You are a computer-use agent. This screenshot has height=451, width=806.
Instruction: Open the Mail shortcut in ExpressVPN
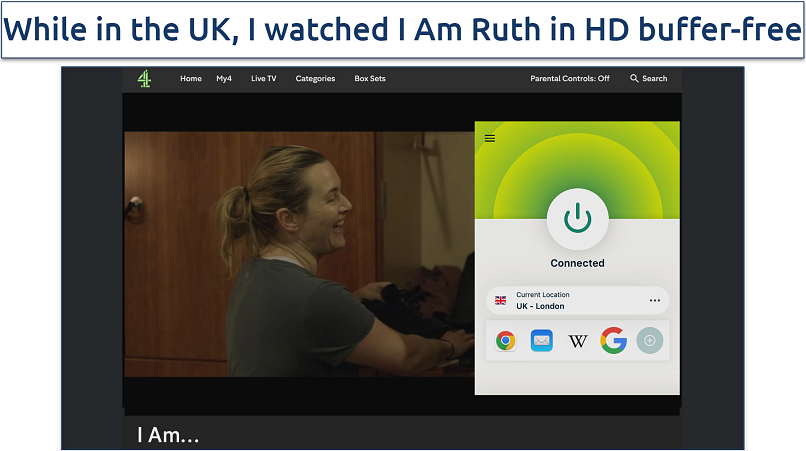[541, 340]
